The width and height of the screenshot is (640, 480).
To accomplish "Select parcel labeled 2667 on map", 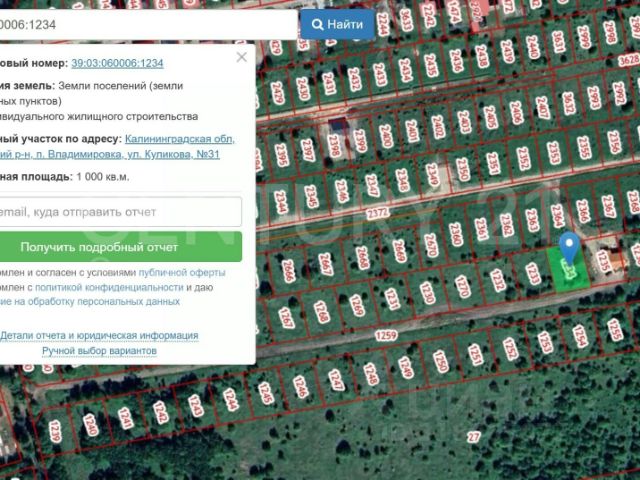I will coord(325,264).
